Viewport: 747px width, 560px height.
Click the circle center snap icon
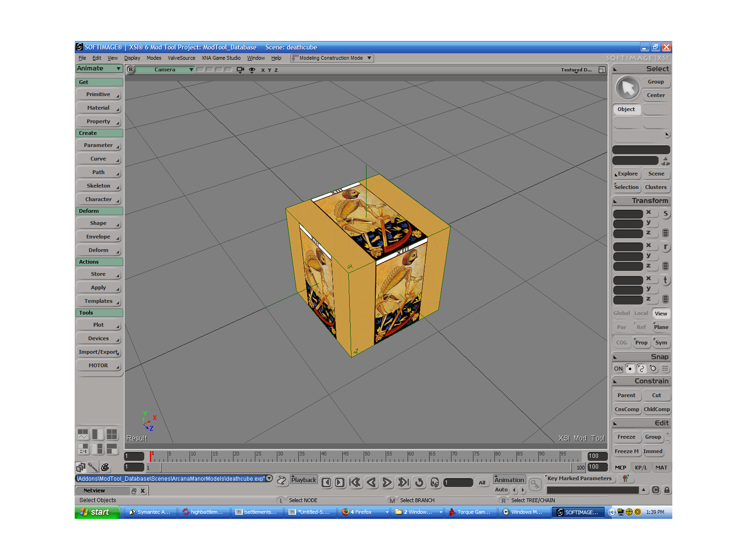click(x=653, y=369)
